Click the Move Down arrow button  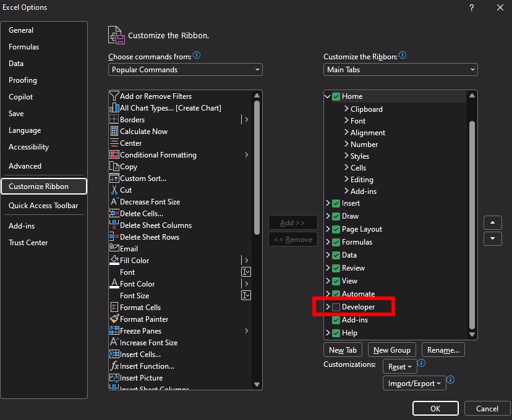click(x=492, y=238)
